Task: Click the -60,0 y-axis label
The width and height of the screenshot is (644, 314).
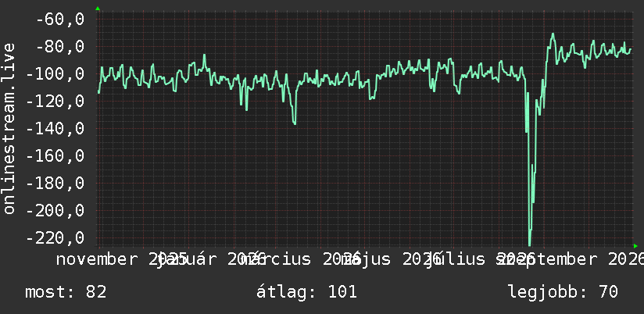Action: coord(60,19)
